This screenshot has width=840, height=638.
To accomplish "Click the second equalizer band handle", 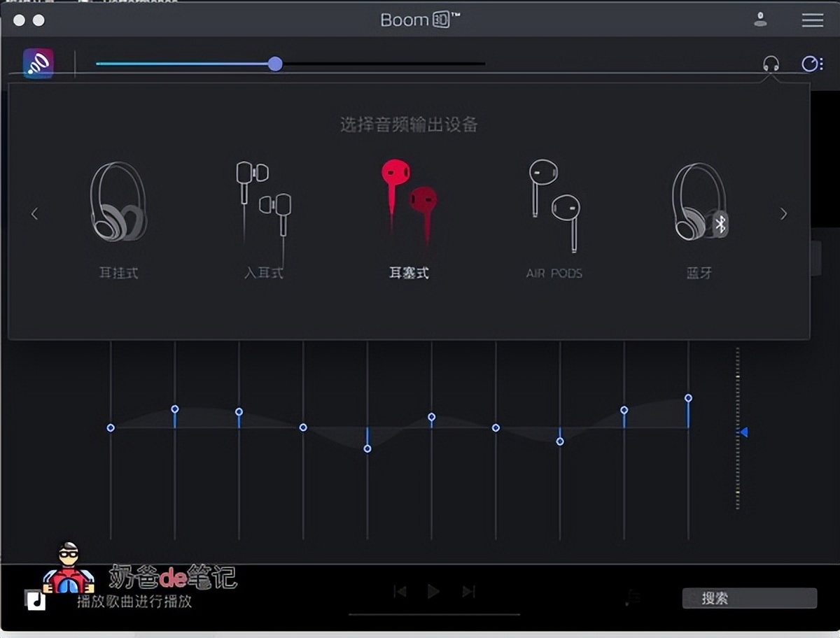I will click(x=175, y=409).
